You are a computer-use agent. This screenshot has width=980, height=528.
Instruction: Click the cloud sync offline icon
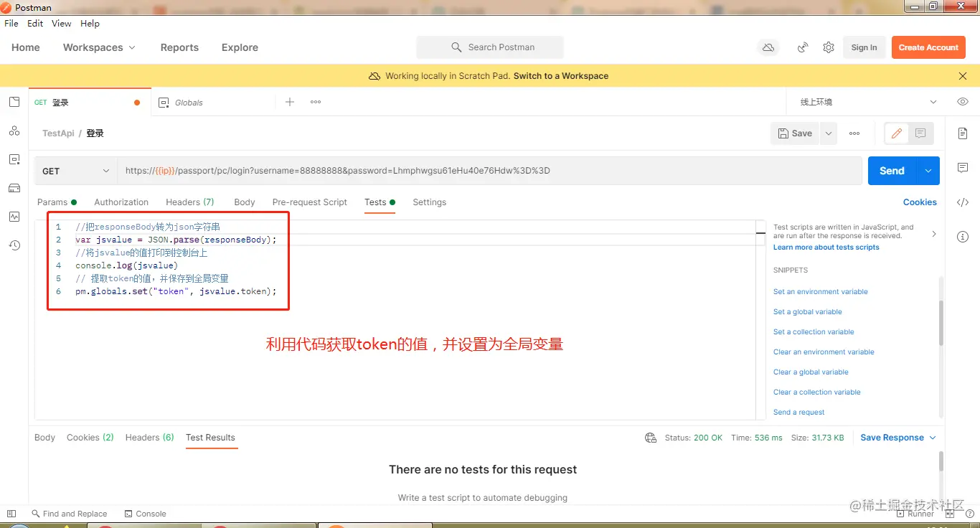(x=768, y=47)
